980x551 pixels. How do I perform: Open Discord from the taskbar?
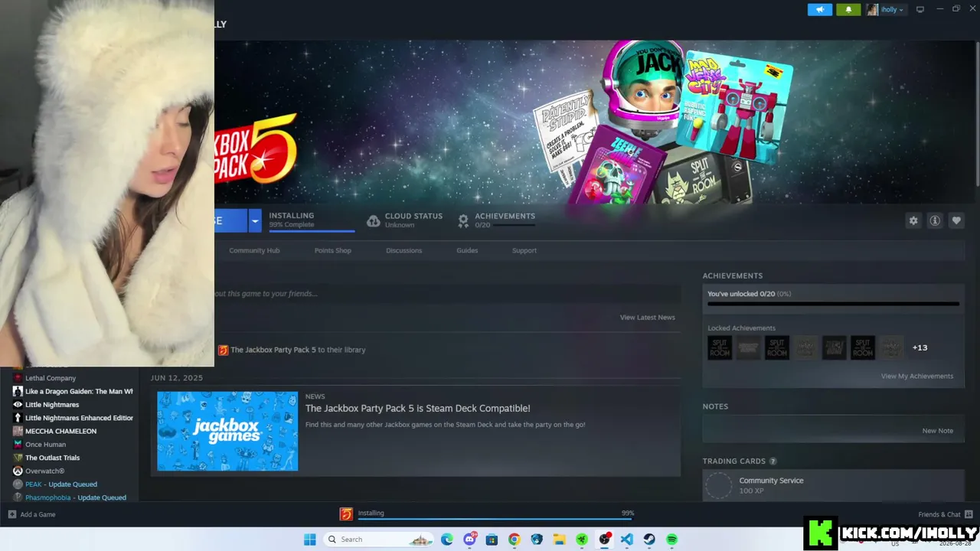pos(469,540)
